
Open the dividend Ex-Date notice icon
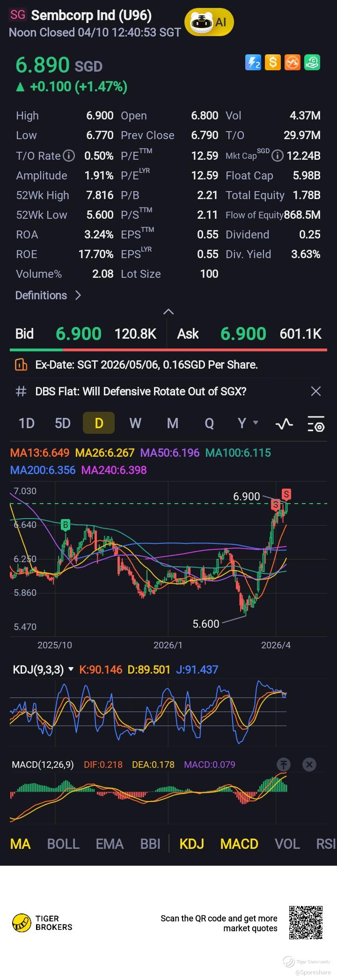click(x=21, y=364)
